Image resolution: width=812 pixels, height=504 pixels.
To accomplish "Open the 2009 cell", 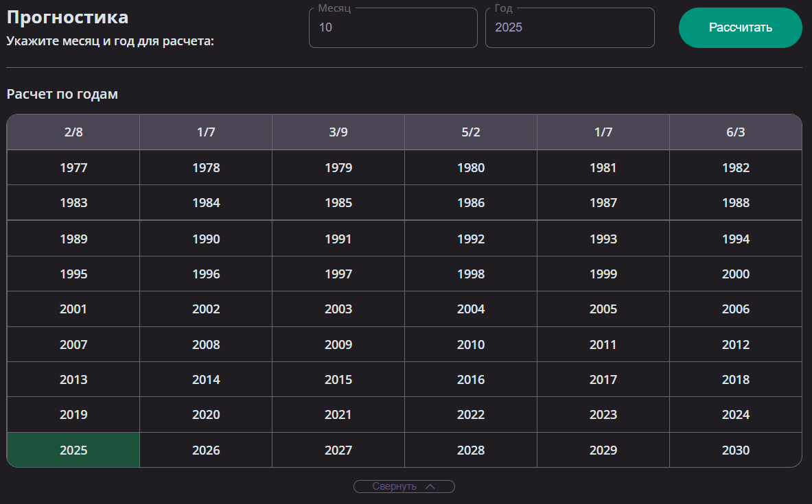I will 338,344.
